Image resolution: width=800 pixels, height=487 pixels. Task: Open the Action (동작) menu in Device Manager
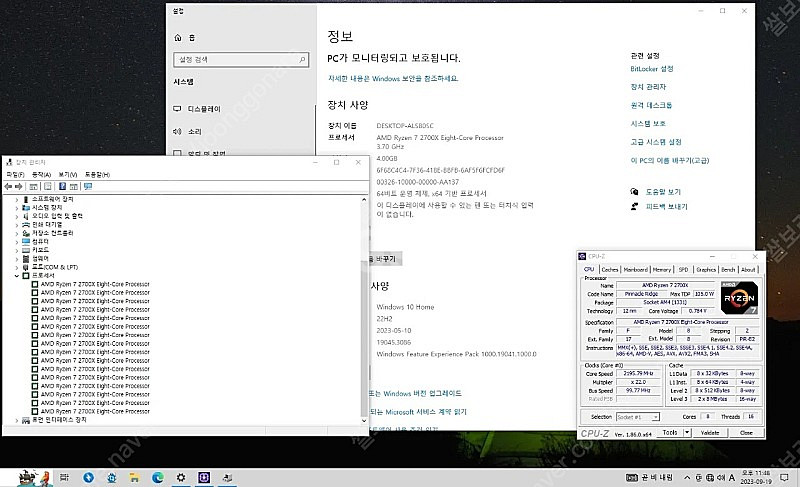41,175
